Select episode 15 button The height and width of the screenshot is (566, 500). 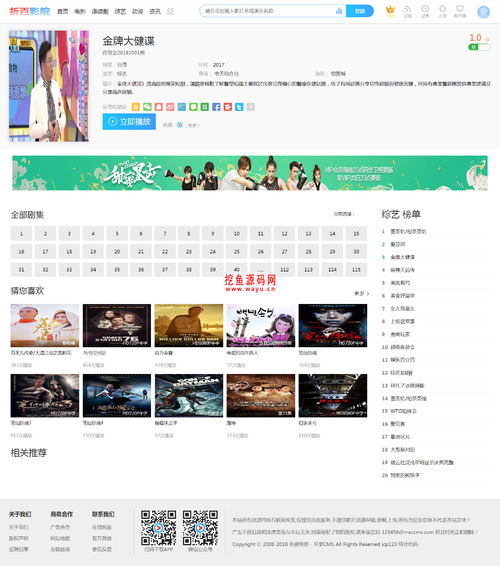point(356,234)
